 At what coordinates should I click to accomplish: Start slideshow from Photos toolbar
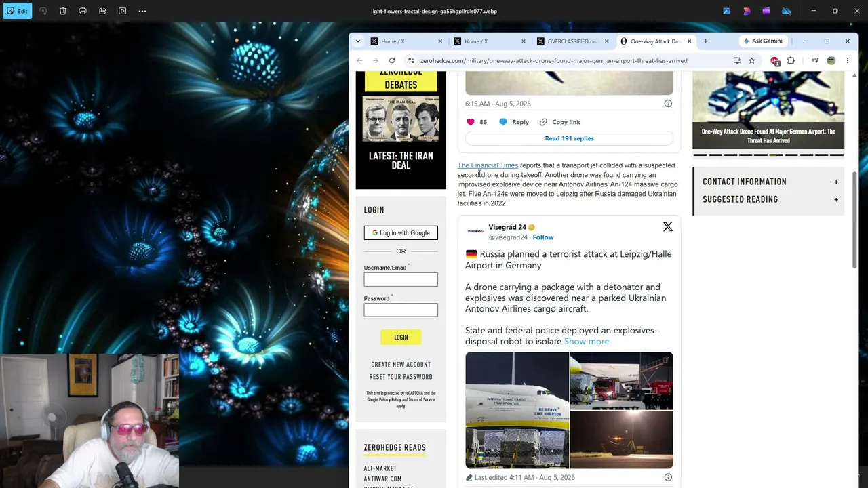click(x=123, y=11)
